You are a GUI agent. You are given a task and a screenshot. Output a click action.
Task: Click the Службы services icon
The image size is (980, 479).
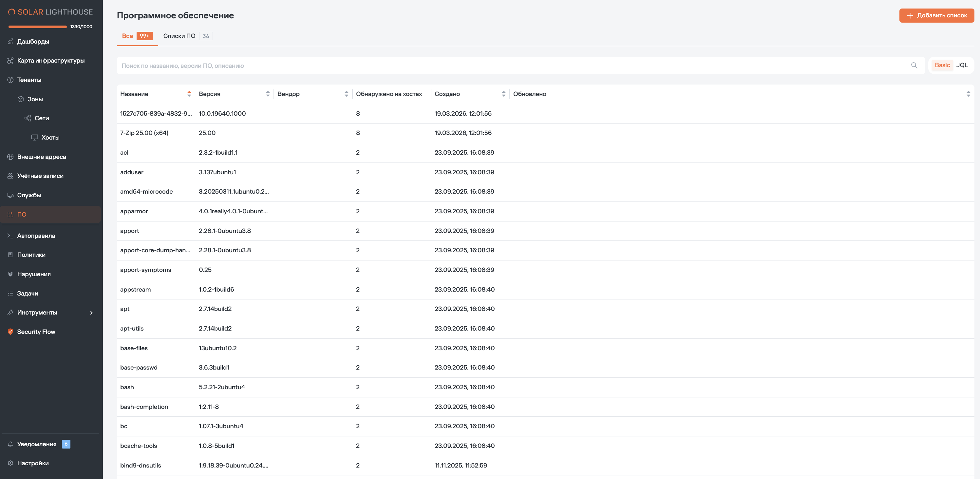point(10,195)
